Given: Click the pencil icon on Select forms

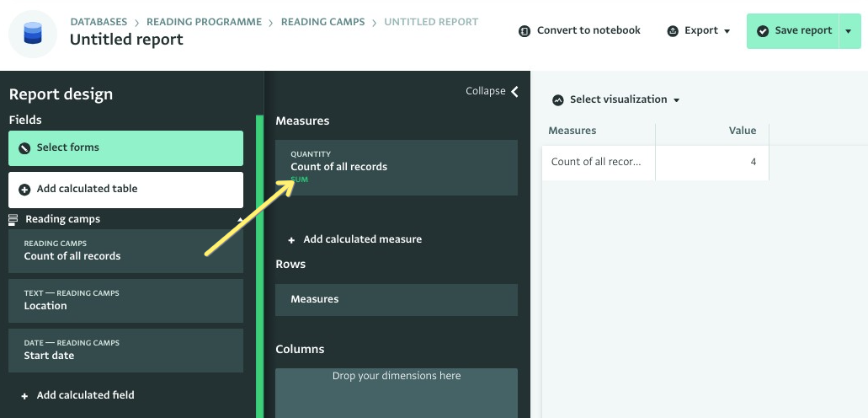Looking at the screenshot, I should pyautogui.click(x=24, y=148).
